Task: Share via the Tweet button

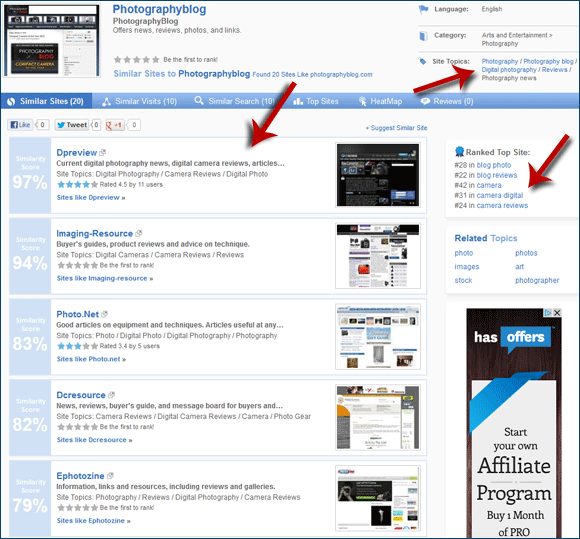Action: pos(72,125)
